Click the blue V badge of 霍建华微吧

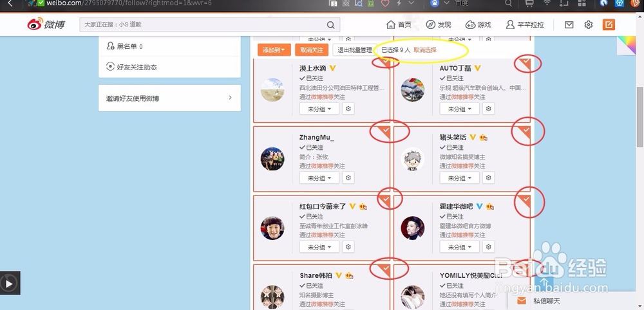click(x=479, y=206)
